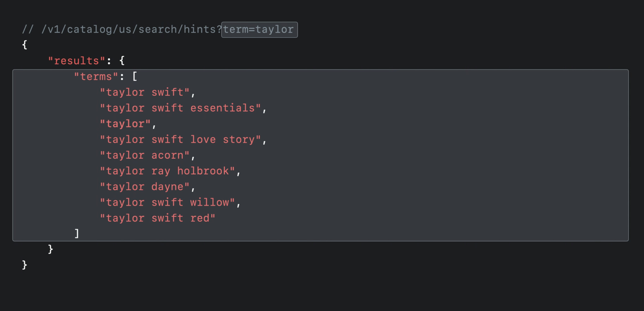Click the highlighted term=taylor query parameter
This screenshot has width=644, height=311.
pos(259,30)
